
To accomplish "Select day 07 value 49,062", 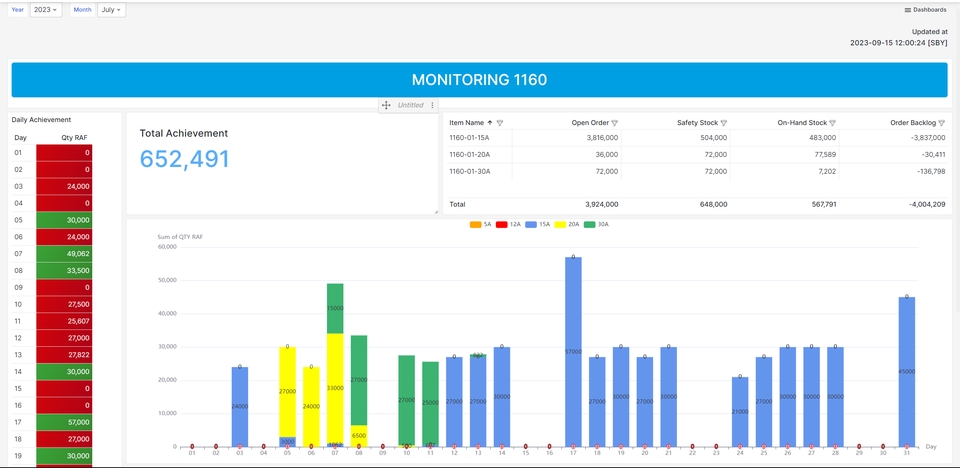I will point(64,254).
